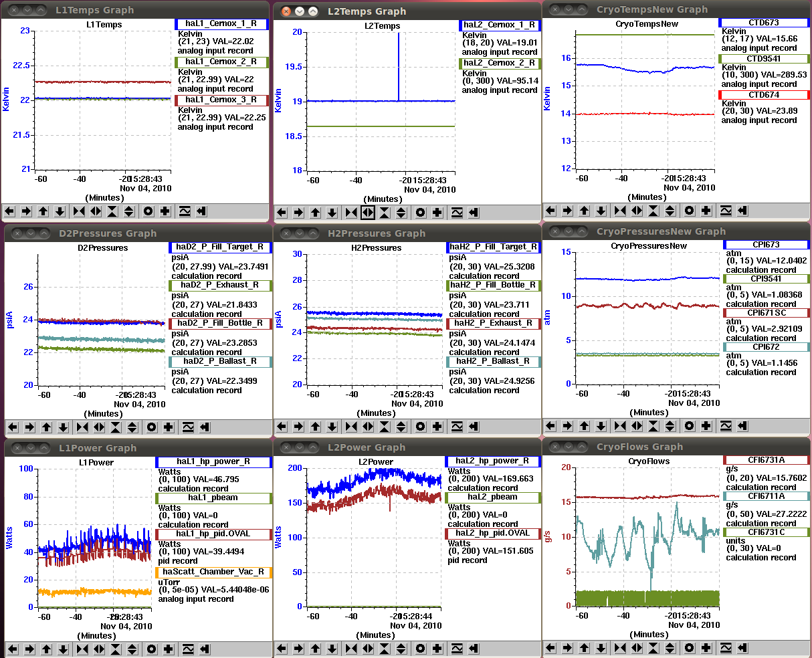Image resolution: width=812 pixels, height=658 pixels.
Task: Select the CTD673 legend entry
Action: pyautogui.click(x=764, y=23)
